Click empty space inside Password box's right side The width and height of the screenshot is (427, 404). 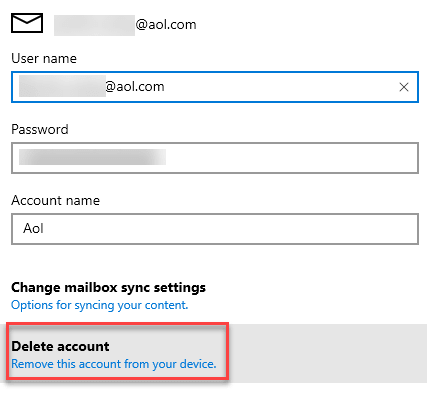pyautogui.click(x=292, y=158)
